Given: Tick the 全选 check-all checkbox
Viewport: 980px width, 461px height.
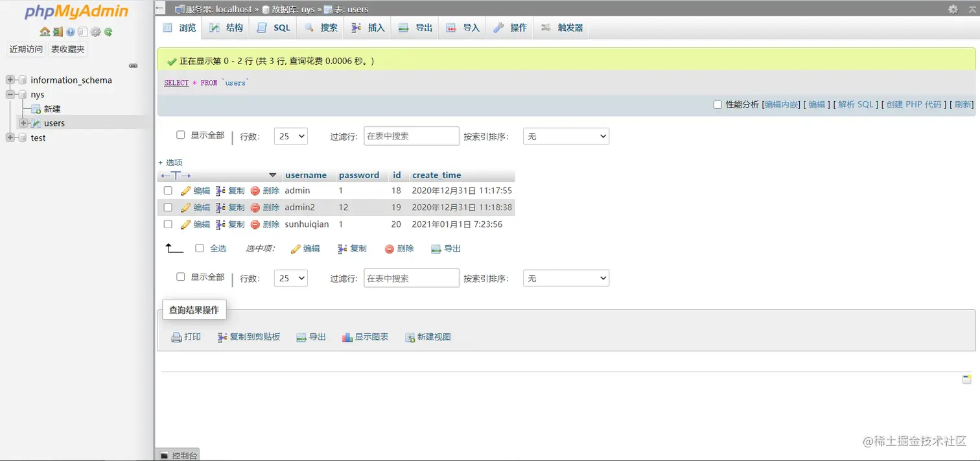Looking at the screenshot, I should click(200, 248).
